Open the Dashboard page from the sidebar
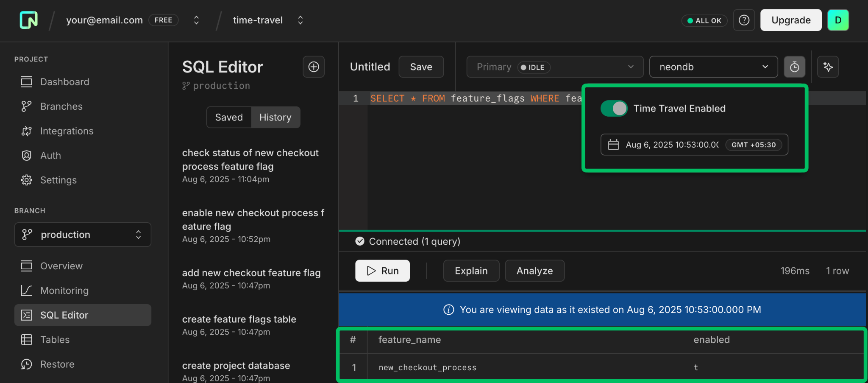 [x=64, y=81]
